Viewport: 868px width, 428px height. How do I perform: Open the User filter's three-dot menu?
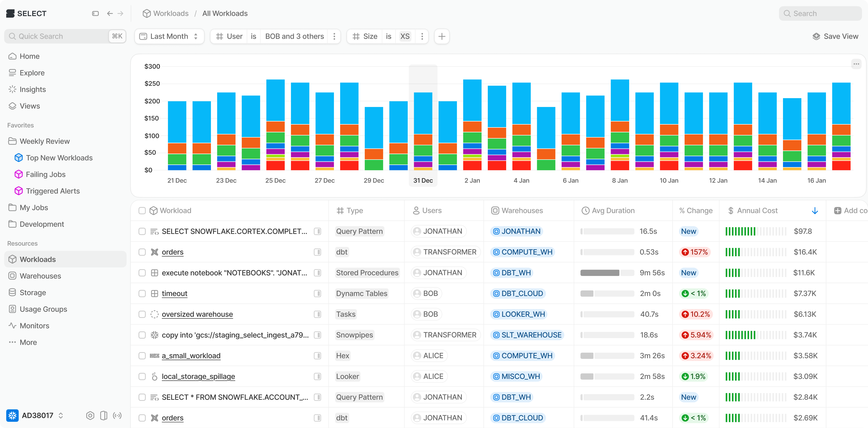[x=334, y=36]
